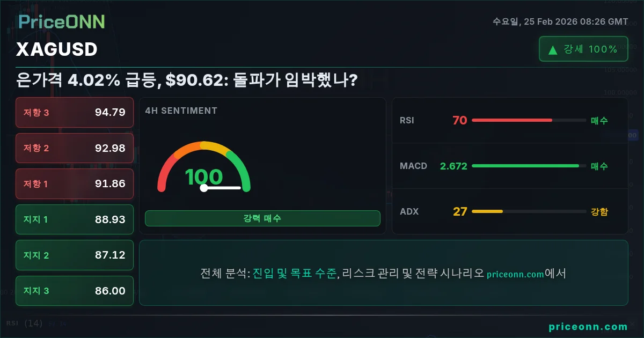Click the 4H sentiment gauge dial
This screenshot has width=644, height=338.
(204, 166)
